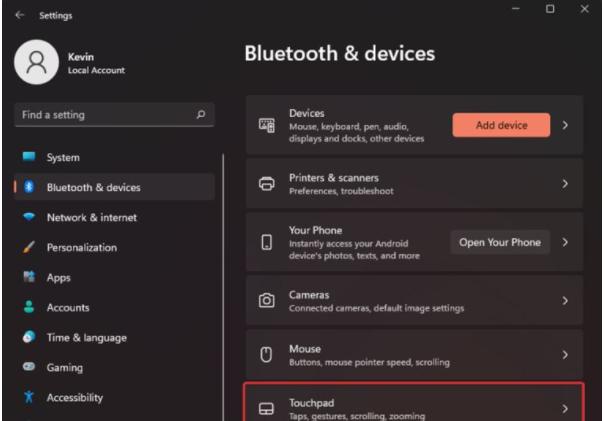
Task: Click the Personalization paintbrush icon
Action: 29,247
